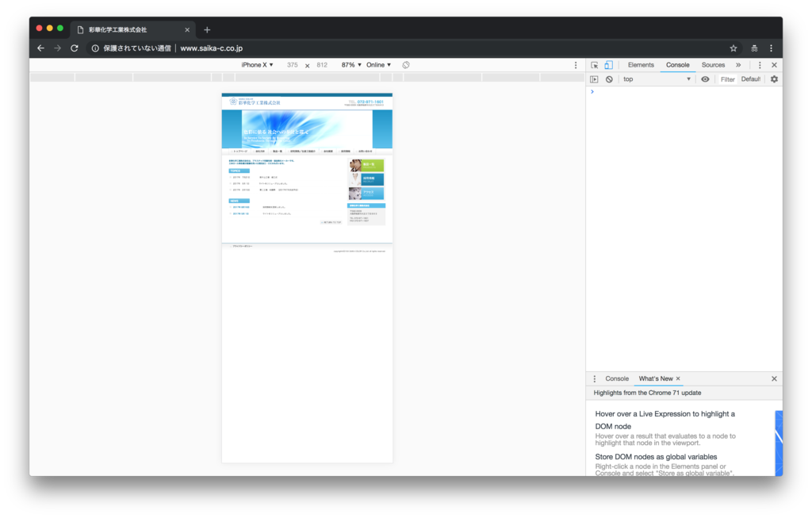This screenshot has width=812, height=518.
Task: Switch to the Sources panel tab
Action: 713,65
